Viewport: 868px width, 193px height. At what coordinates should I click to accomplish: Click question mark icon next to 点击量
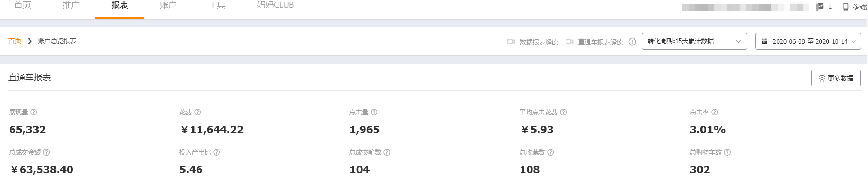coord(374,112)
